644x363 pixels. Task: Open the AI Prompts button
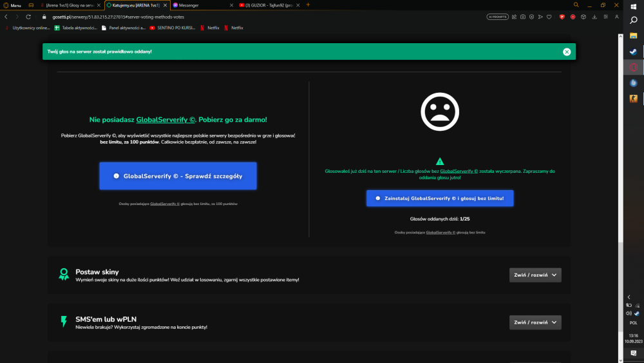[497, 17]
